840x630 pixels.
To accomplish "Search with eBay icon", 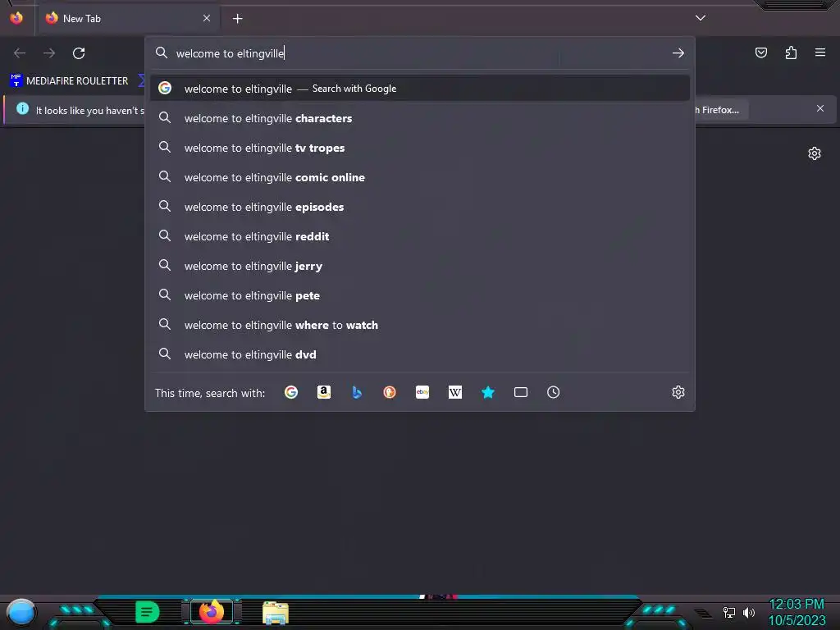I will tap(422, 392).
